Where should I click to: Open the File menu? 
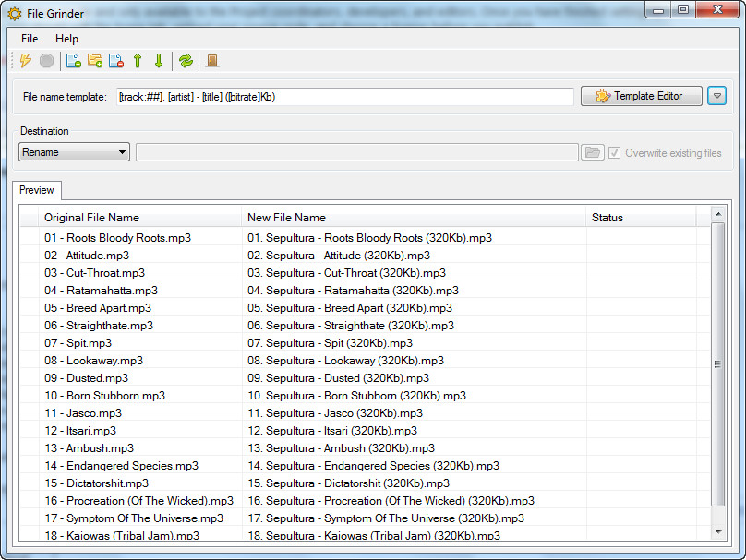(30, 39)
